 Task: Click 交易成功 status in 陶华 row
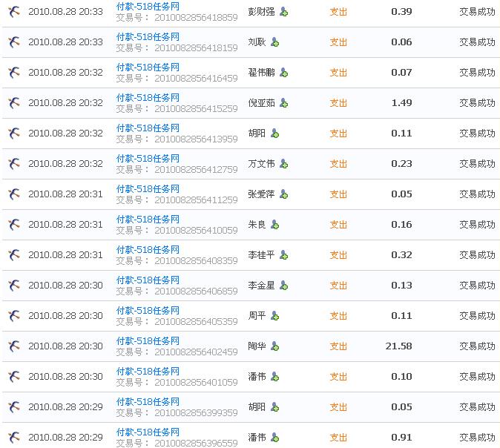[x=477, y=346]
